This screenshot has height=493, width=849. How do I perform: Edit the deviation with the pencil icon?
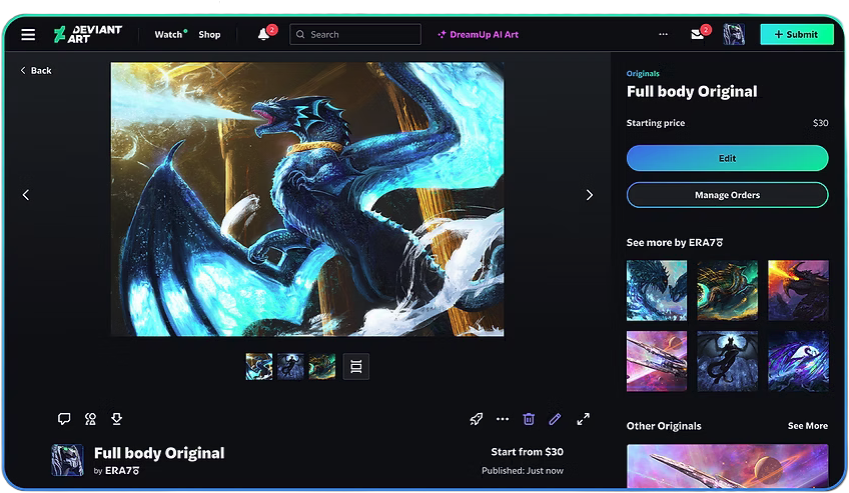[x=555, y=419]
